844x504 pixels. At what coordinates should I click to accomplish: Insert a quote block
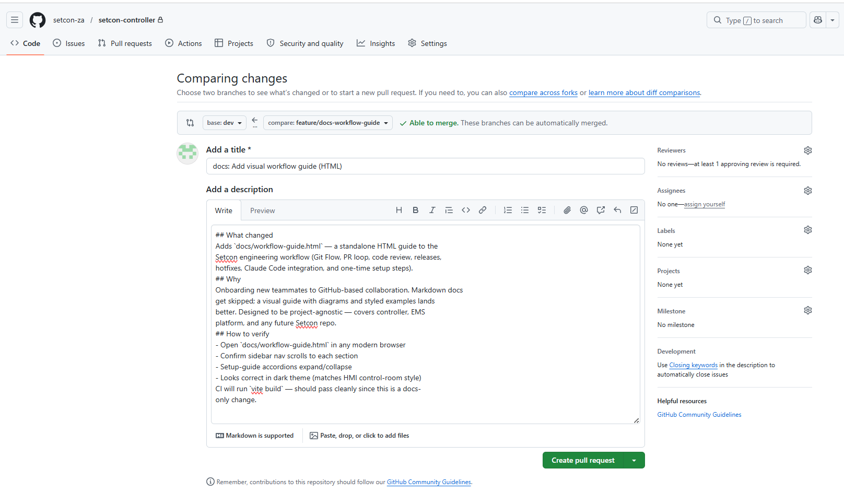pos(449,210)
